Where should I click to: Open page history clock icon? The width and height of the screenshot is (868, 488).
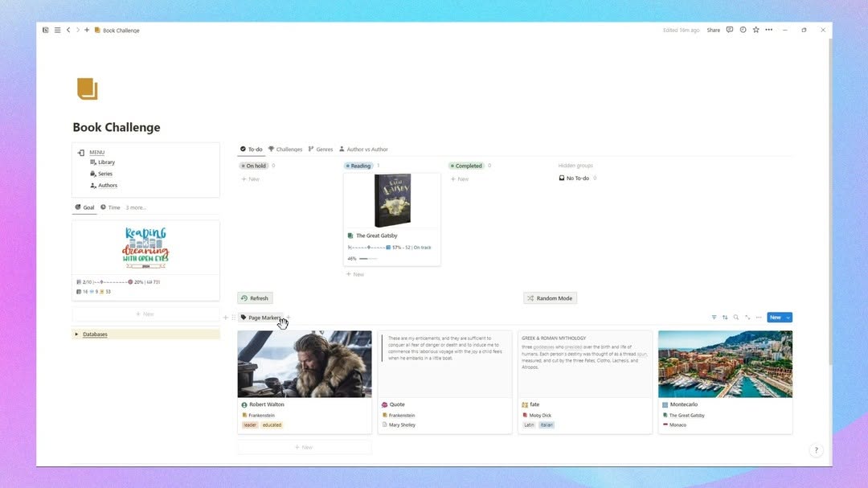[743, 30]
